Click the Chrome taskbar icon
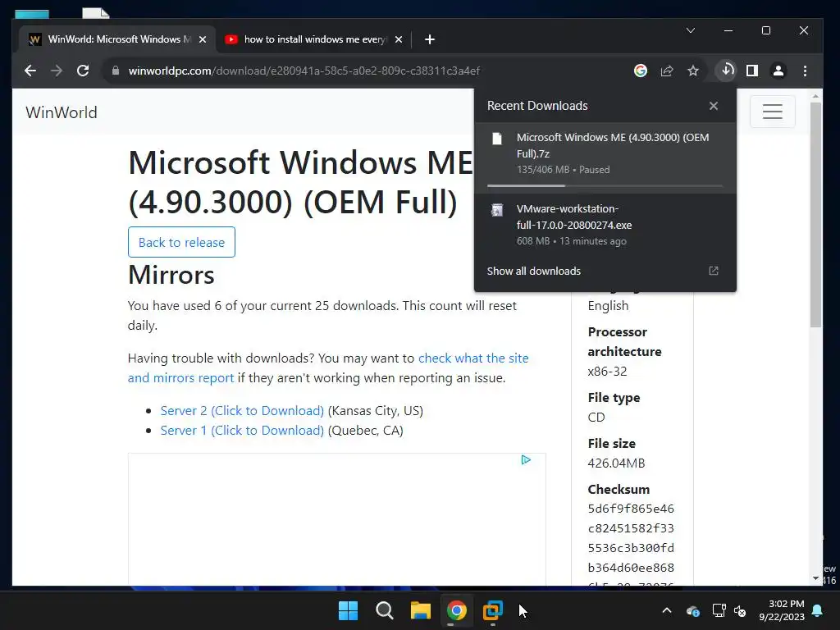 457,610
